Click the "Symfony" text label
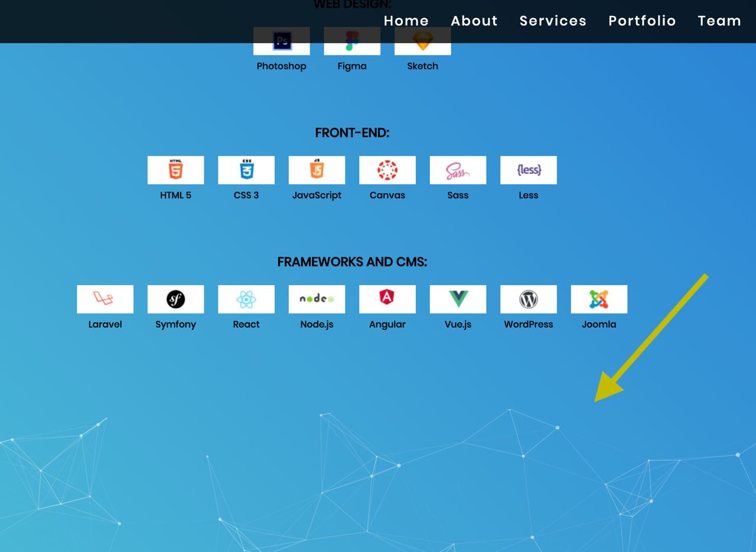Image resolution: width=756 pixels, height=552 pixels. pos(176,325)
